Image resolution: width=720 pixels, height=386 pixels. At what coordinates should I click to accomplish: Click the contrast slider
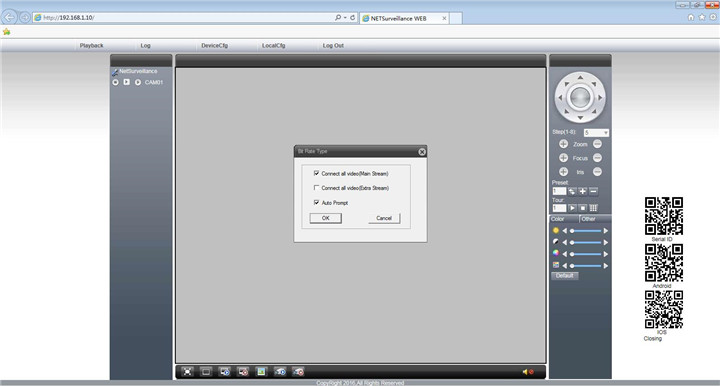(585, 242)
